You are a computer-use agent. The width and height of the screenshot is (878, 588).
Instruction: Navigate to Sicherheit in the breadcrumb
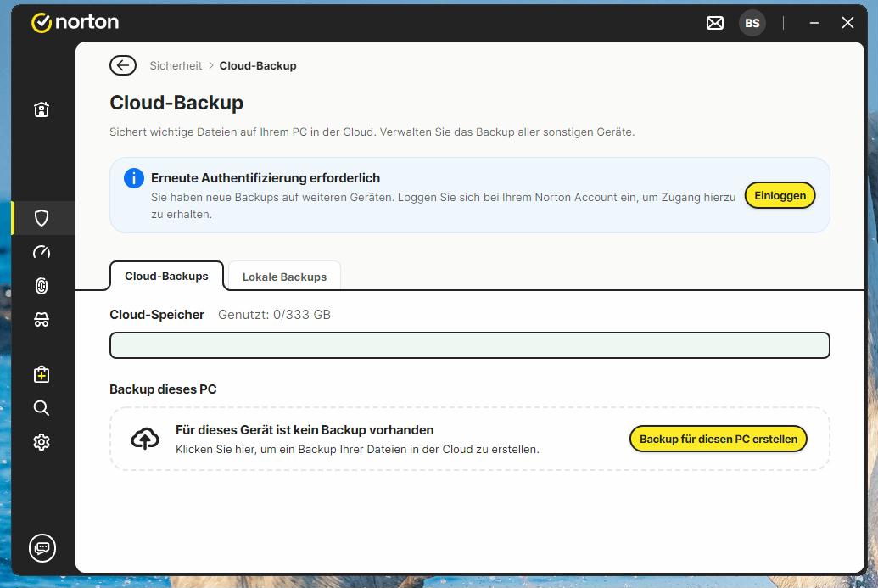pos(176,65)
